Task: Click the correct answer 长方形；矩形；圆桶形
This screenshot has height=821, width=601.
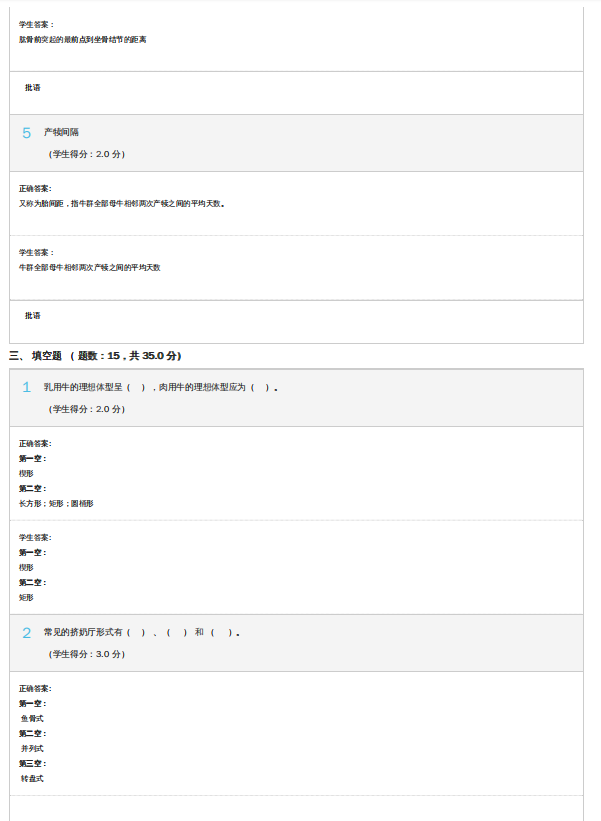Action: coord(56,503)
